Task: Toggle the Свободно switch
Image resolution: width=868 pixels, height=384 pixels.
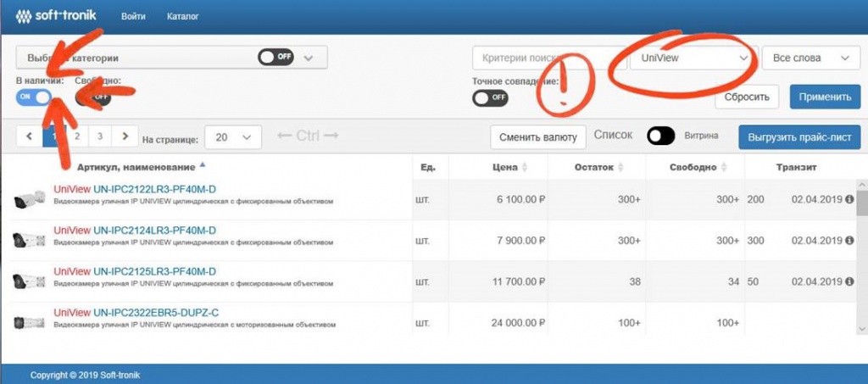Action: click(x=93, y=97)
